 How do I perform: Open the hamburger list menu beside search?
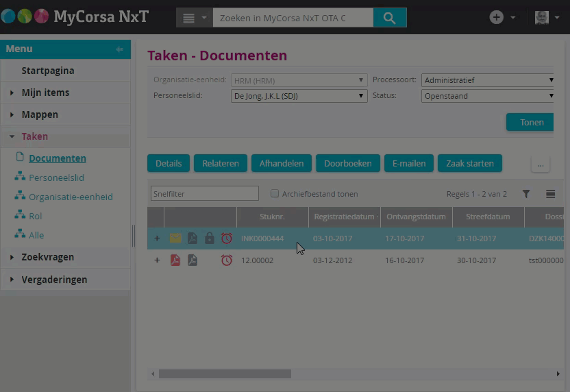[188, 18]
